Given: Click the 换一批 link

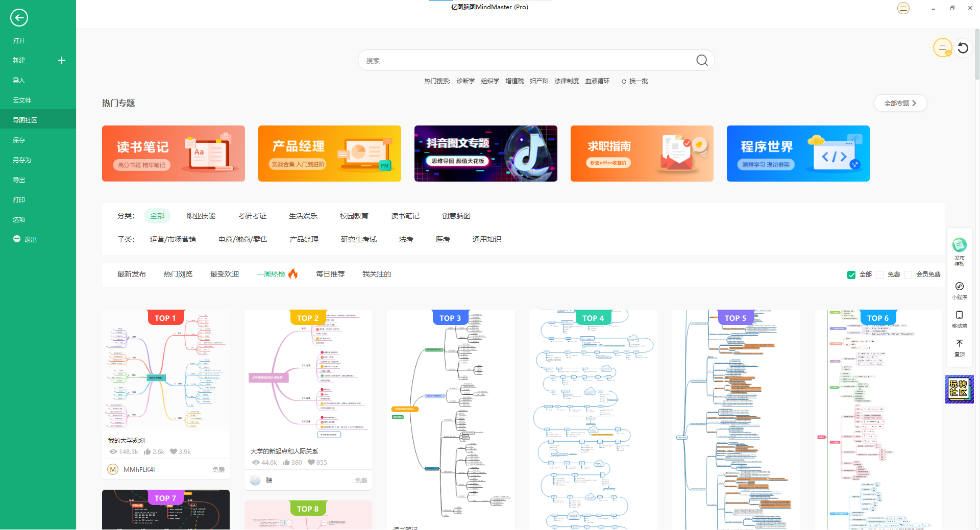Looking at the screenshot, I should (639, 81).
